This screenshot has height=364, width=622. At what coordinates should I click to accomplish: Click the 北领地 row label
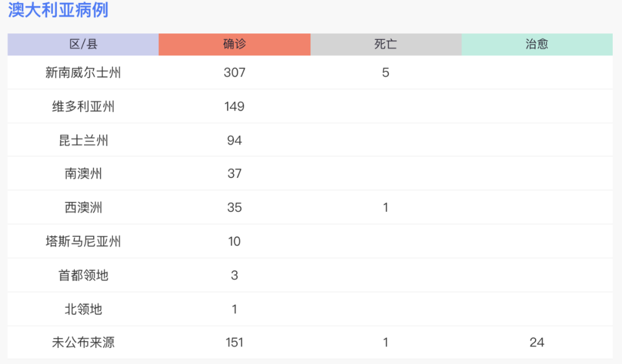(83, 309)
